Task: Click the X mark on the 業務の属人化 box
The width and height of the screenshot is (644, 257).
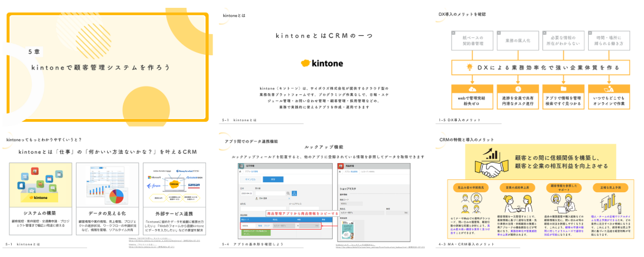Action: pyautogui.click(x=498, y=32)
